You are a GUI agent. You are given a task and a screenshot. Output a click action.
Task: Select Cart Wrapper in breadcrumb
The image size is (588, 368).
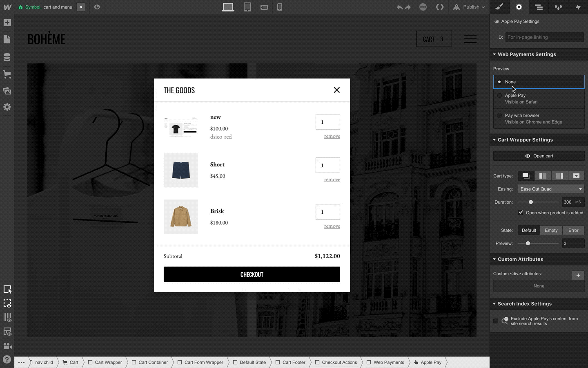[x=105, y=362]
